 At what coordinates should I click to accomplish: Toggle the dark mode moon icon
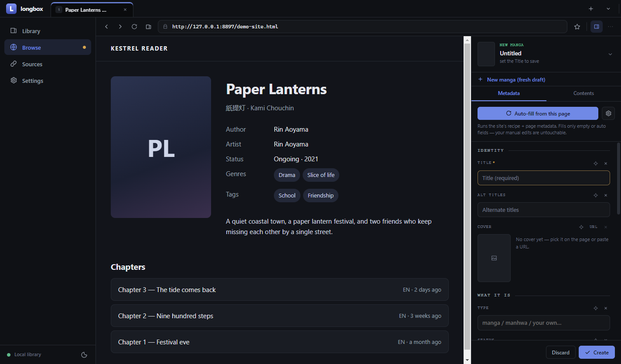click(x=85, y=354)
